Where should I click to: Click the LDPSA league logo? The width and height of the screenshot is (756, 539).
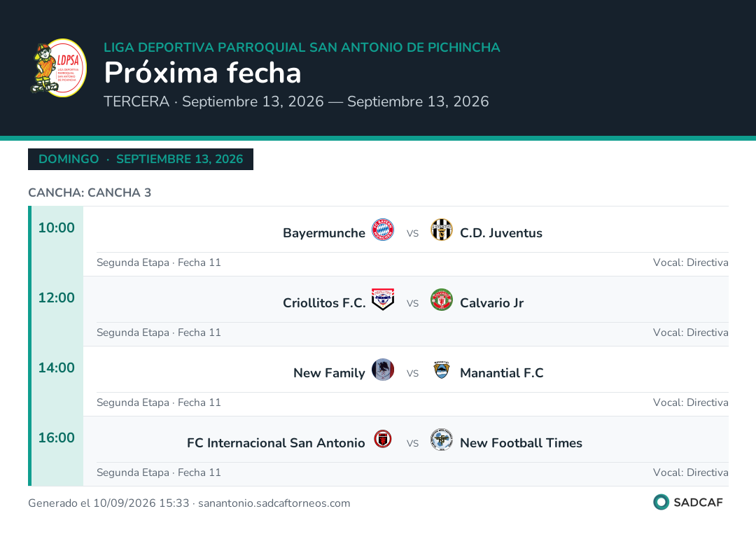(58, 68)
